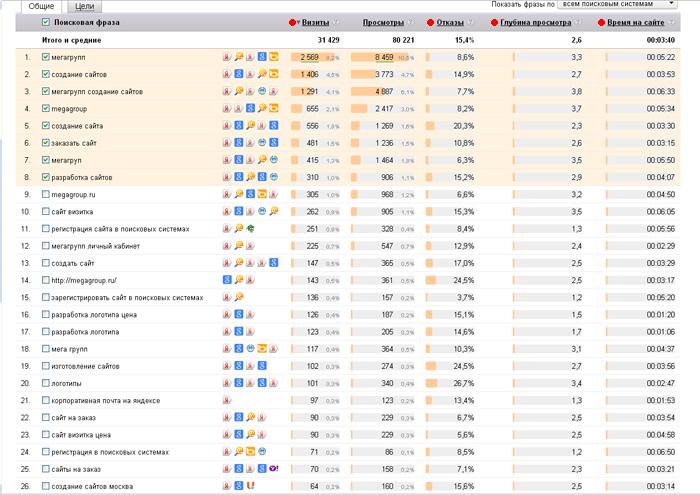Click the blue round icon in мегагрупп создание сайтов row
The width and height of the screenshot is (700, 495).
pos(262,91)
